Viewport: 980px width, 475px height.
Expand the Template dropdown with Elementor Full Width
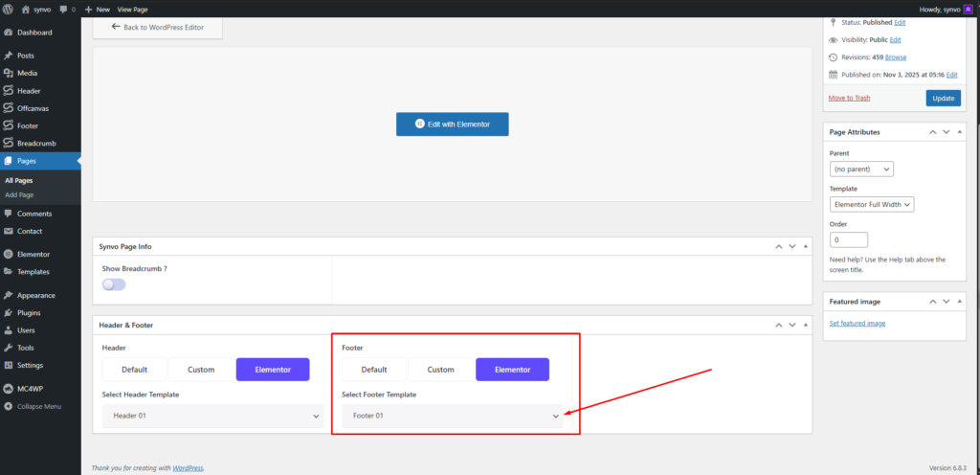pos(872,204)
